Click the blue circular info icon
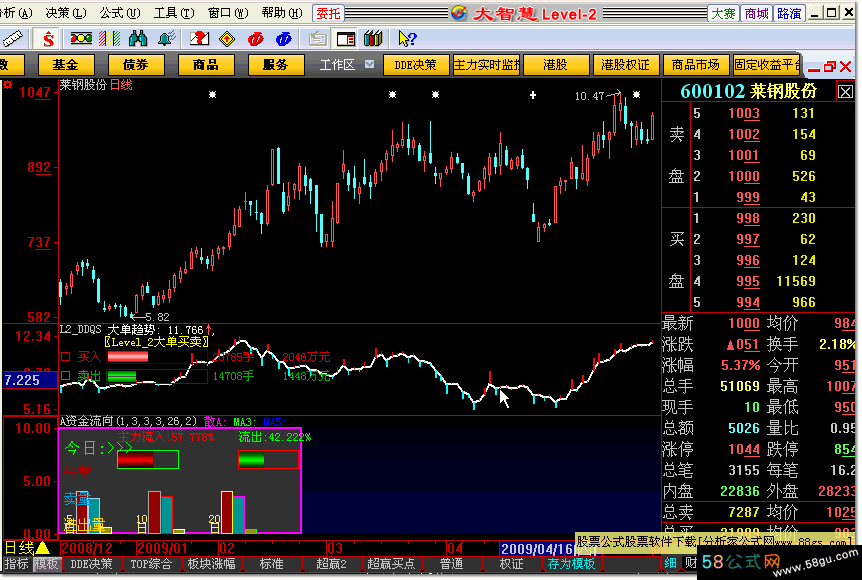This screenshot has height=580, width=862. coord(284,38)
